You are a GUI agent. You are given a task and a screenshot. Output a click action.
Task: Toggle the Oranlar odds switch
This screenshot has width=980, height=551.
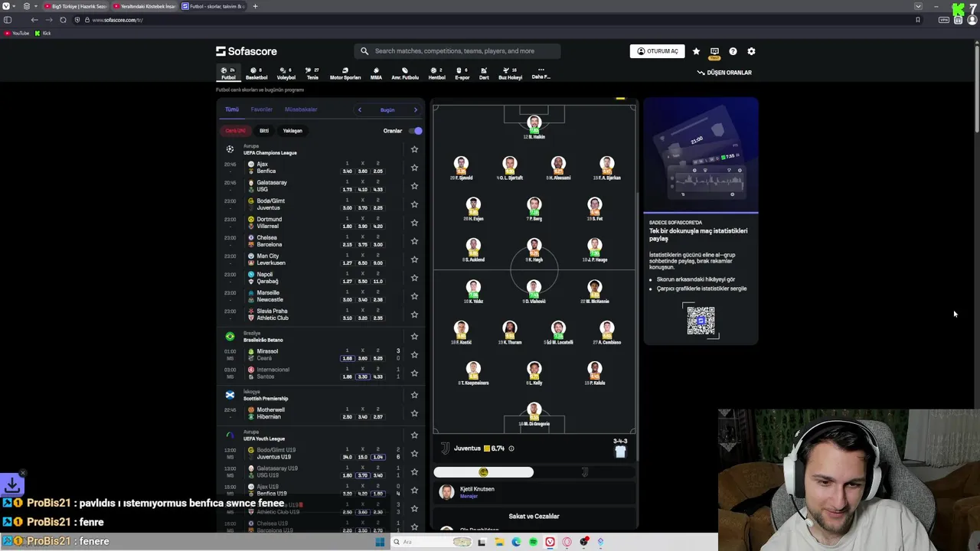tap(415, 131)
